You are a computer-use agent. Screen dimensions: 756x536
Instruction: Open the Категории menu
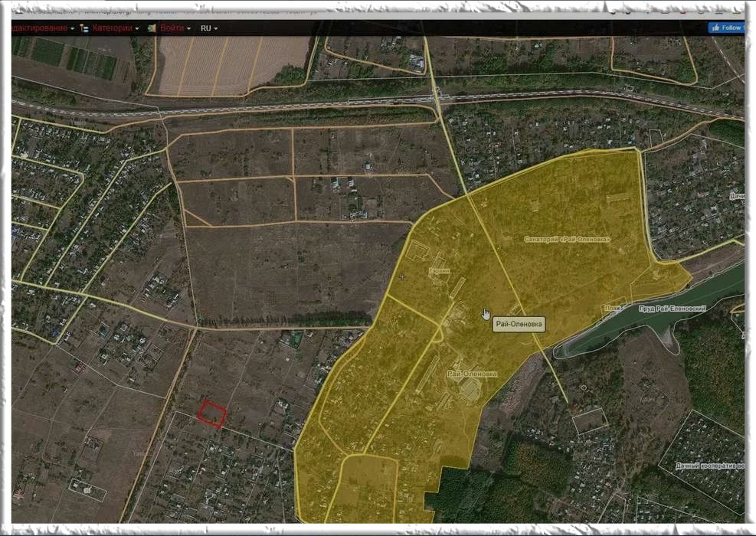112,28
